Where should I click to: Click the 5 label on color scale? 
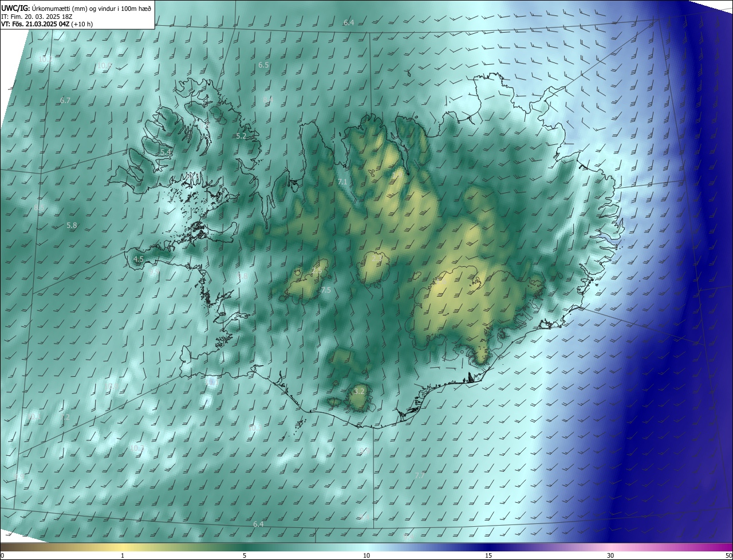(245, 556)
